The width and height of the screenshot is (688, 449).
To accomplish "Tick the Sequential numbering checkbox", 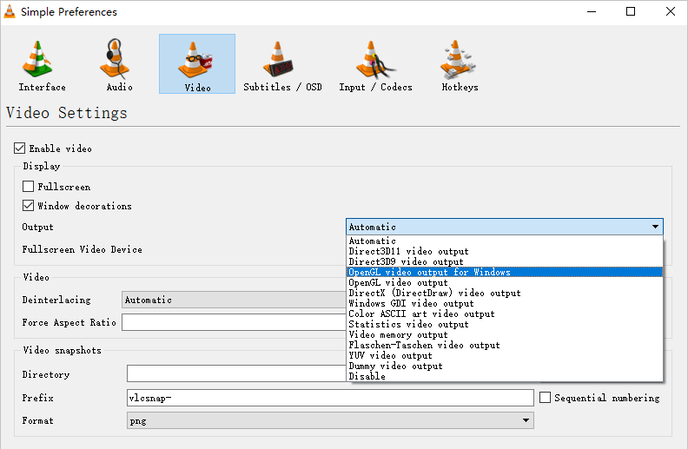I will (x=545, y=397).
